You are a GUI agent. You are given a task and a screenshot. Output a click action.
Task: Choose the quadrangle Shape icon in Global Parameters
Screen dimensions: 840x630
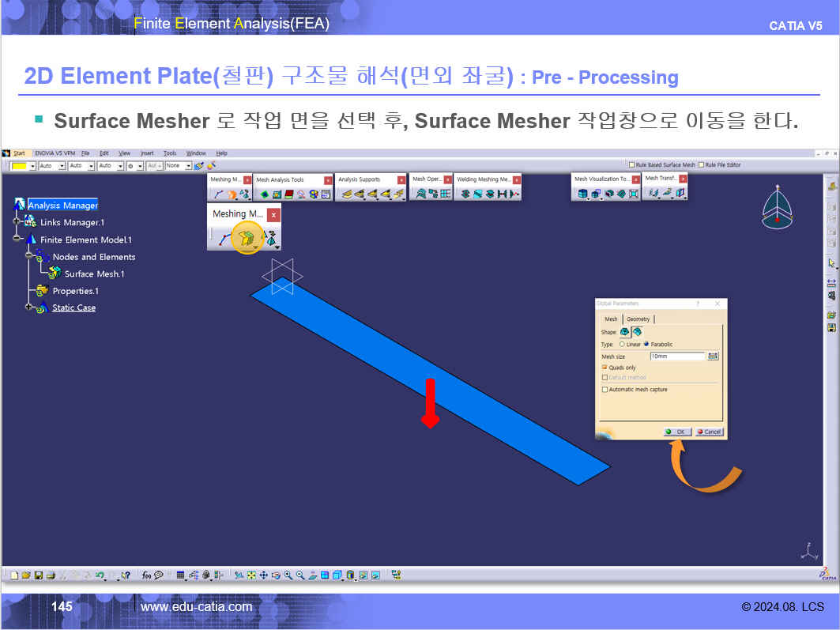tap(637, 332)
